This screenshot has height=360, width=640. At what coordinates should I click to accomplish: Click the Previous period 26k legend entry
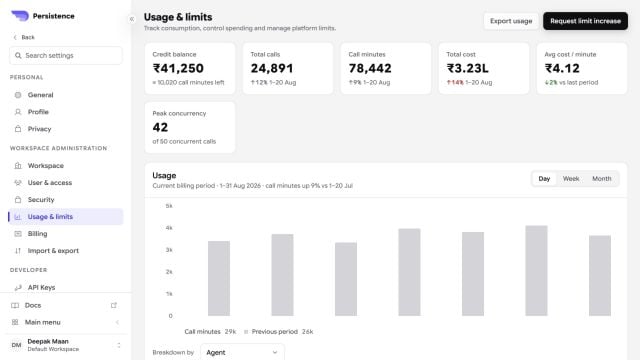[278, 331]
